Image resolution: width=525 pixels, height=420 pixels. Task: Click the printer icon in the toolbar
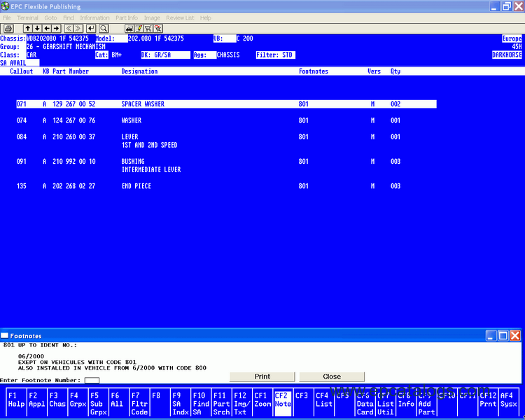pos(8,28)
